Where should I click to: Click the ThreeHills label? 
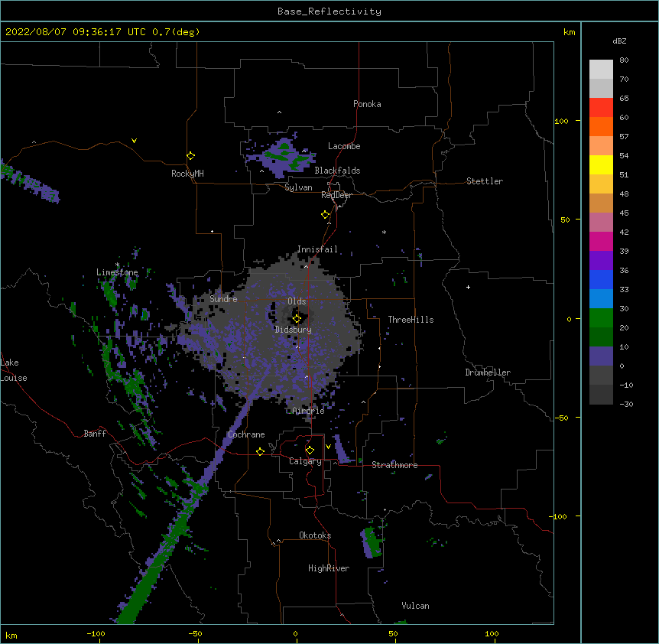tap(411, 320)
